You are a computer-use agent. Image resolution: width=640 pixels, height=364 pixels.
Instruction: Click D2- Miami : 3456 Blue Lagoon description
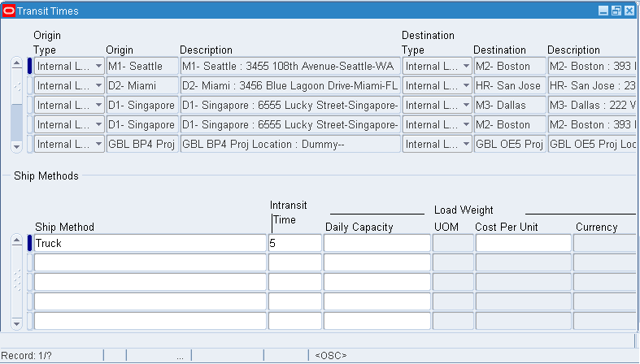click(x=290, y=85)
